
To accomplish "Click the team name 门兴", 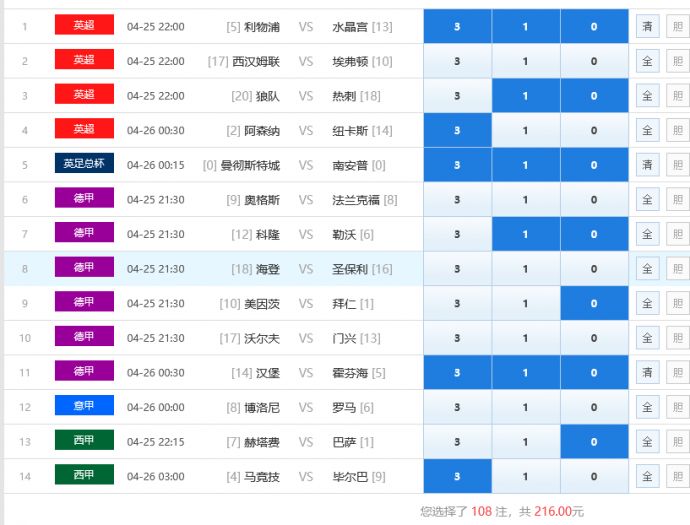I will pyautogui.click(x=344, y=338).
